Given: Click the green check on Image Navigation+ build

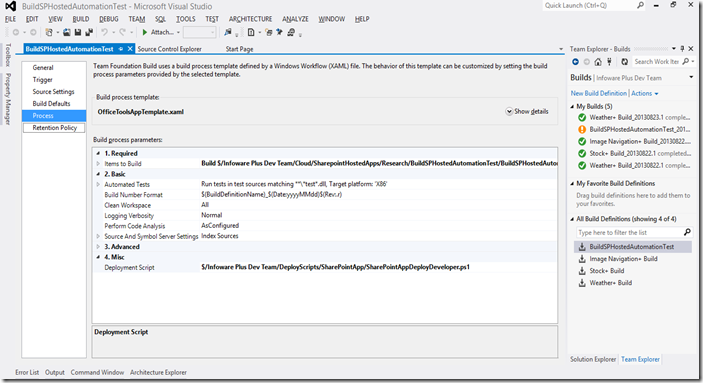Looking at the screenshot, I should click(582, 141).
